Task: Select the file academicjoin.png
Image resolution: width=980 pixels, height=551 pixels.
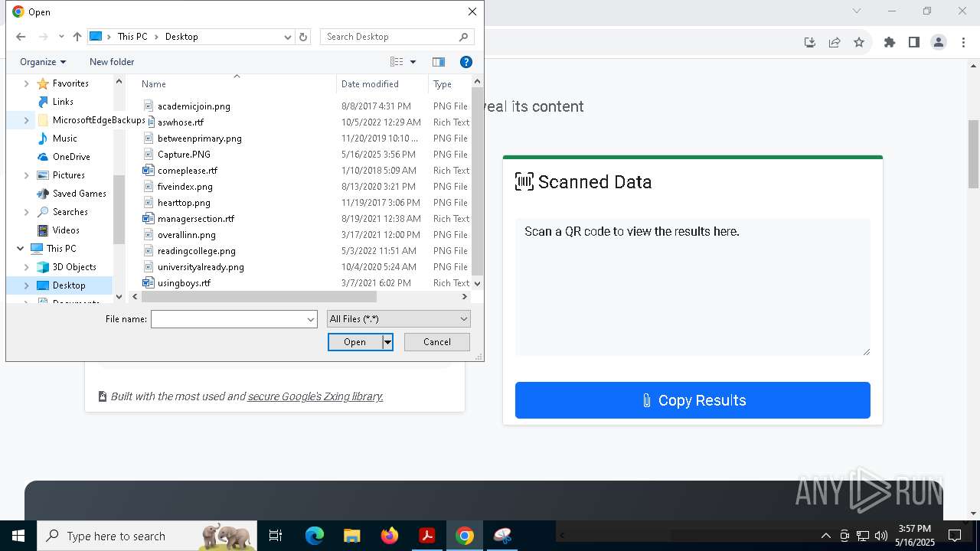Action: (x=194, y=106)
